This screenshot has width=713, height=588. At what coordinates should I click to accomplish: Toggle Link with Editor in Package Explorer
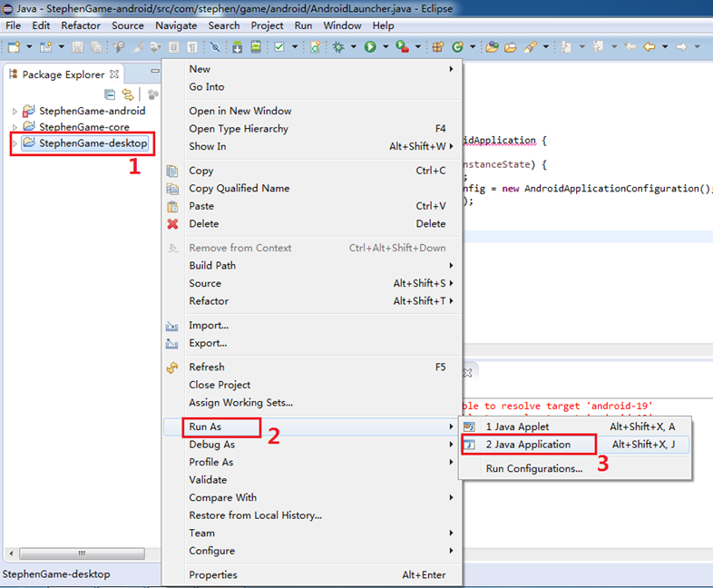(x=128, y=94)
